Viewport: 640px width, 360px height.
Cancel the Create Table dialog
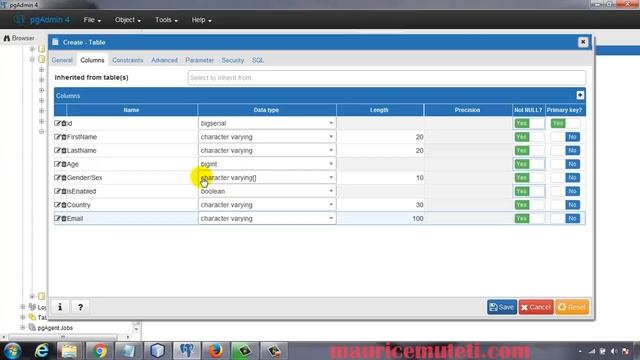(536, 307)
